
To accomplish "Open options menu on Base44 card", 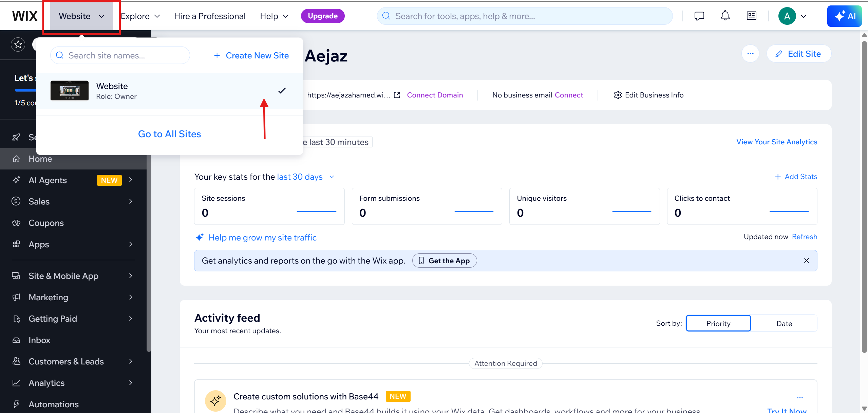I will 800,397.
